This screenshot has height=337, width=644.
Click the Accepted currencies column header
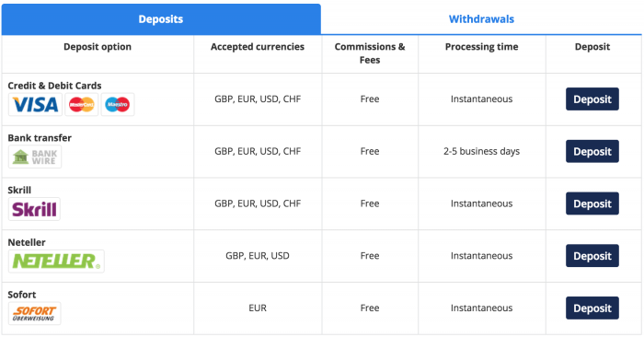258,47
